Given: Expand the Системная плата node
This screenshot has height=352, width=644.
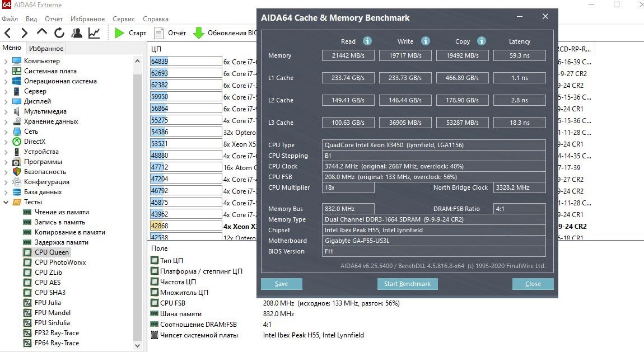Looking at the screenshot, I should [6, 71].
